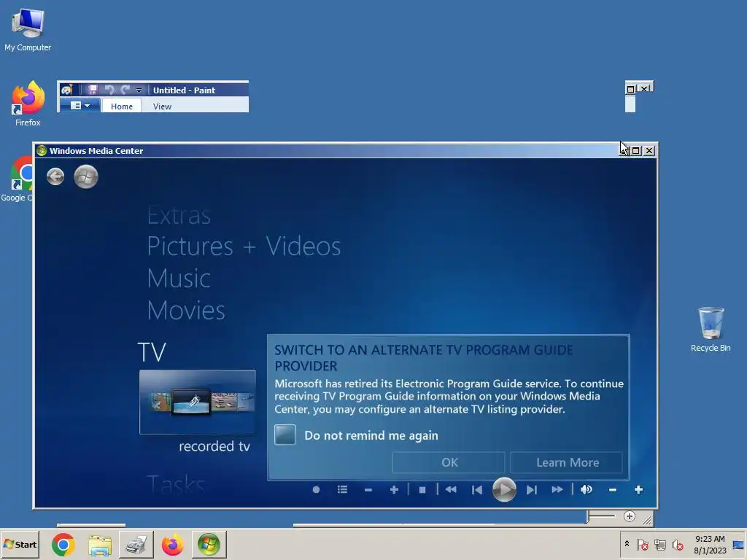Click Windows Media Center taskbar button
The image size is (747, 560).
pyautogui.click(x=209, y=545)
